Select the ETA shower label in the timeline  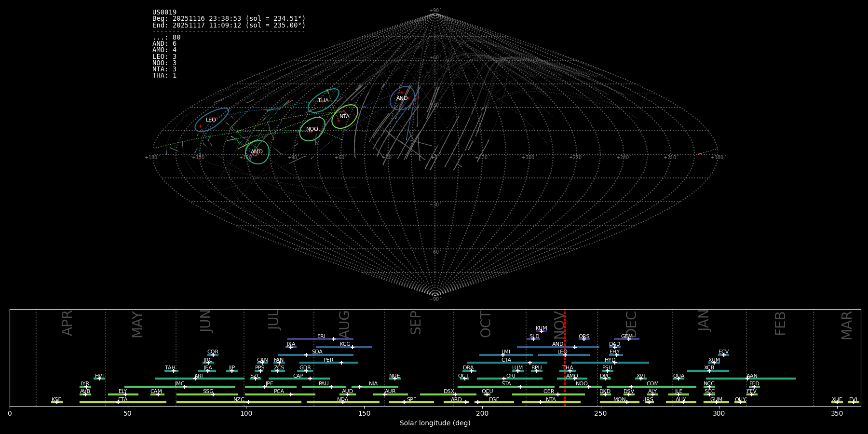[x=123, y=400]
